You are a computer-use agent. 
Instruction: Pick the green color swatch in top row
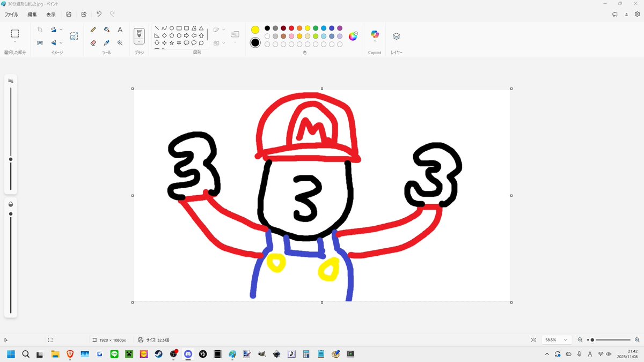[316, 28]
